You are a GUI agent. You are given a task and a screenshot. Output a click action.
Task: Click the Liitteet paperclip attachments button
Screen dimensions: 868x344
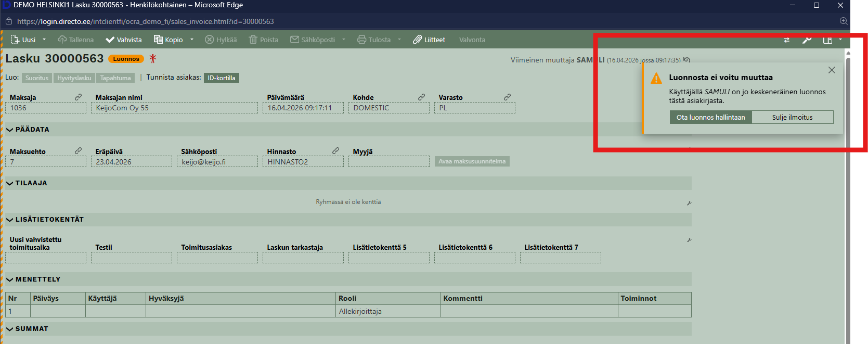(x=429, y=40)
